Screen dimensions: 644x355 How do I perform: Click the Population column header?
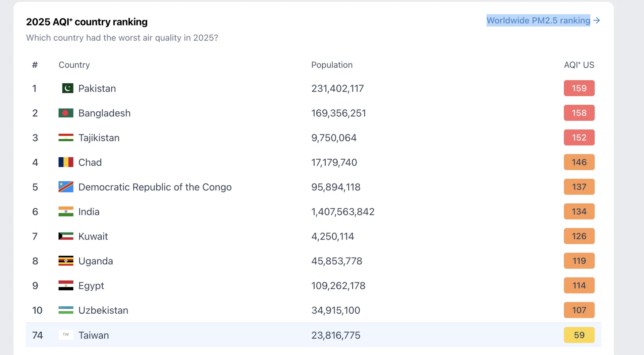(332, 65)
